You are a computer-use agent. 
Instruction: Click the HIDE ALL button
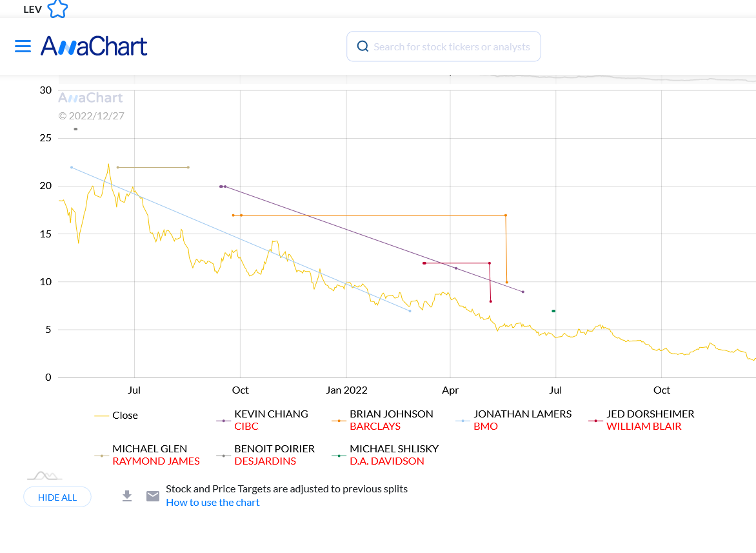(x=57, y=497)
